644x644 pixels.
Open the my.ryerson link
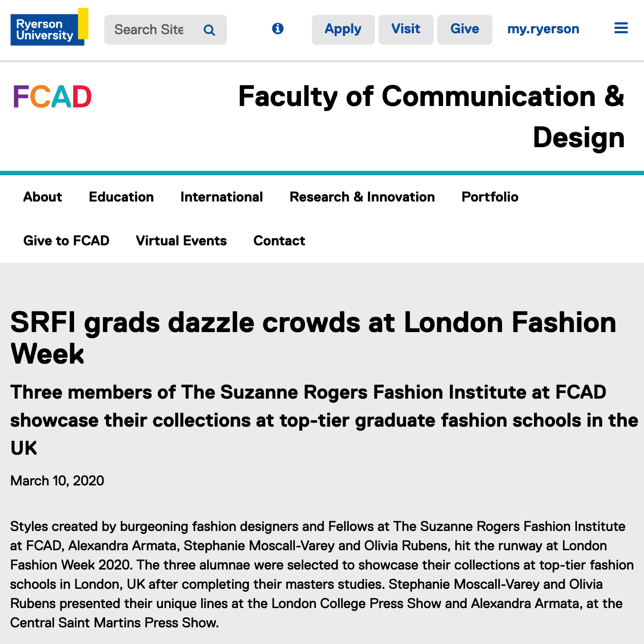(543, 29)
